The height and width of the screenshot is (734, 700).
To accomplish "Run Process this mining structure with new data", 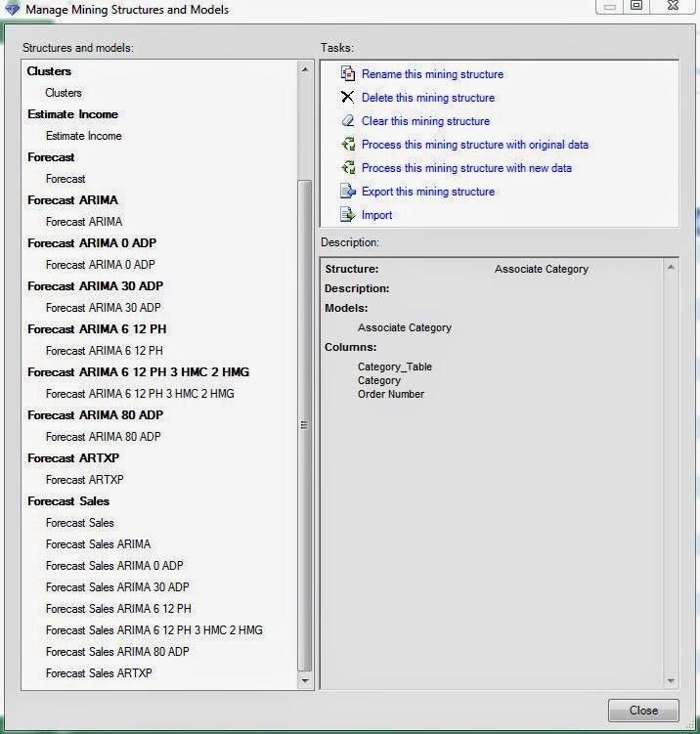I will 466,167.
